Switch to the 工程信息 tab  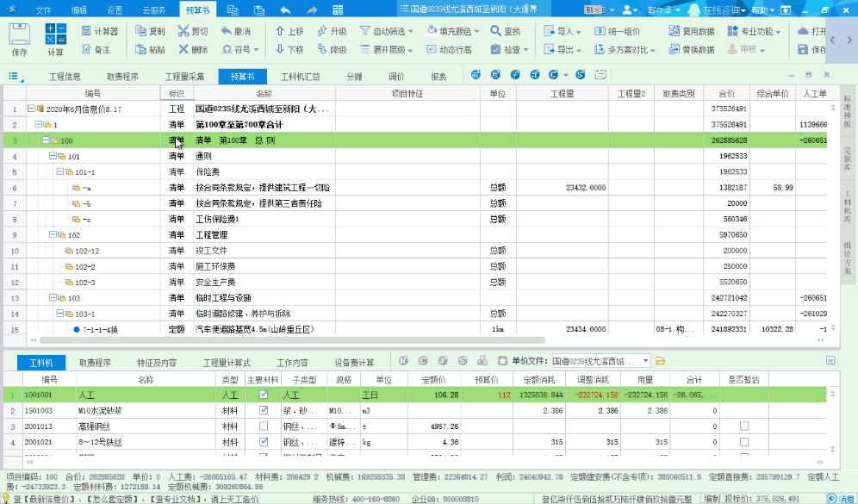(65, 77)
